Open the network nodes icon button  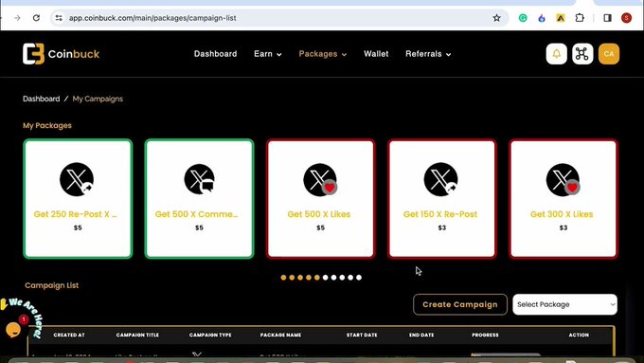click(x=582, y=54)
